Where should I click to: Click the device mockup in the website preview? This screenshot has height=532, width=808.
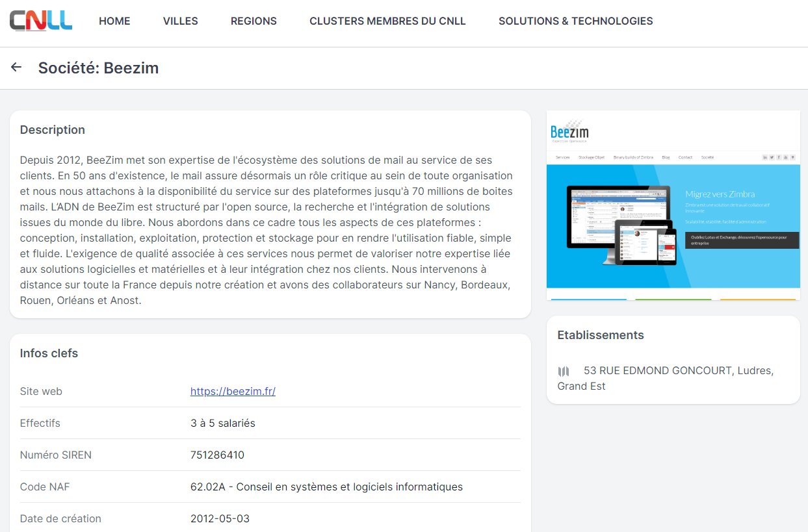(x=621, y=224)
